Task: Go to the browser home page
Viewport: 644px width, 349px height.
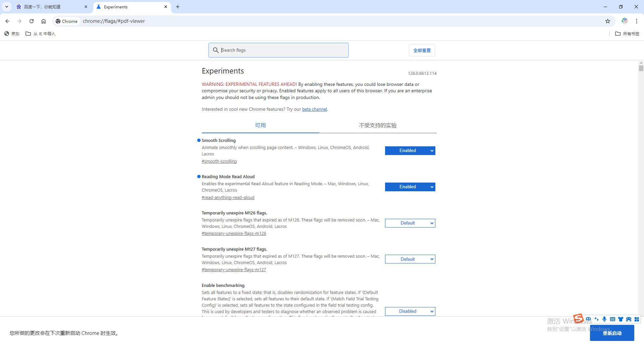Action: [44, 21]
